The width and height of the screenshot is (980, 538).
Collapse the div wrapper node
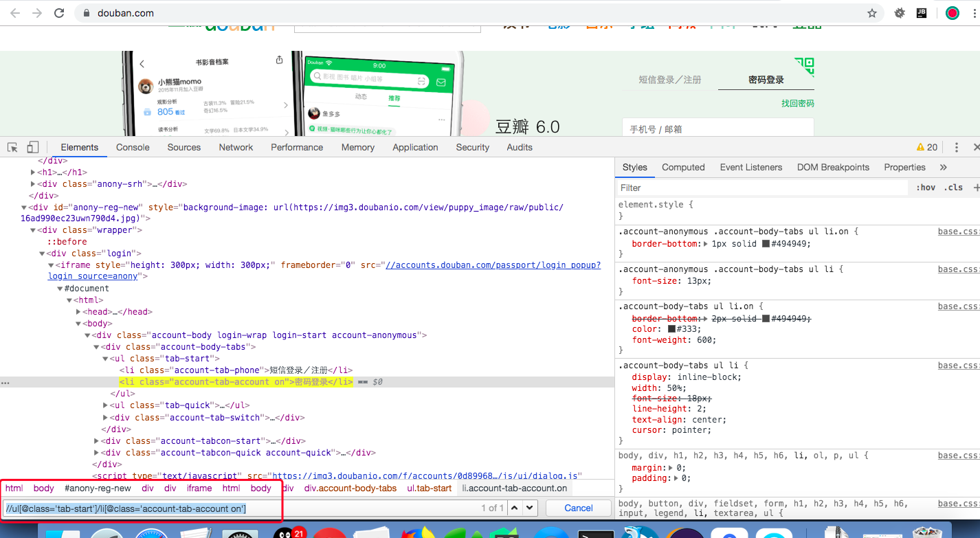coord(33,231)
